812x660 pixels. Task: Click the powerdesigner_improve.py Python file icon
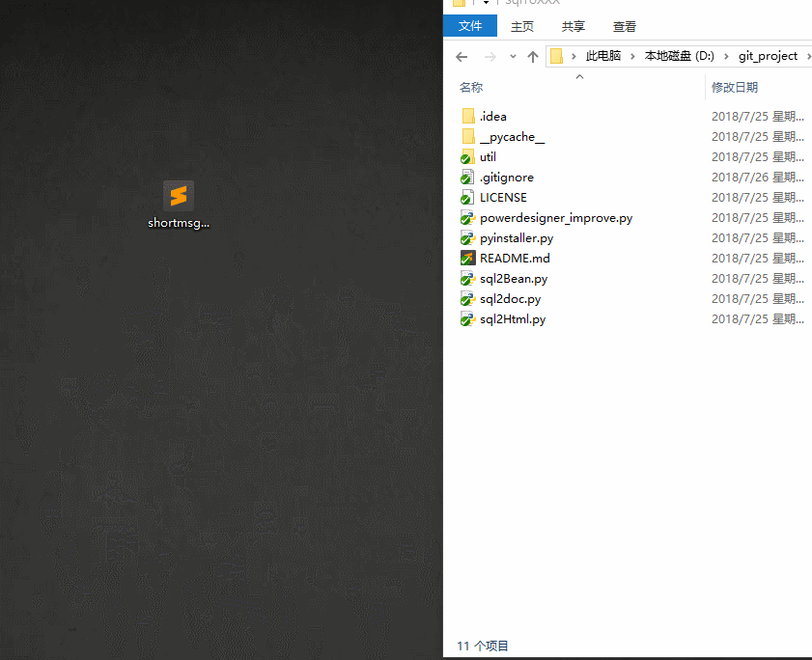pyautogui.click(x=467, y=217)
